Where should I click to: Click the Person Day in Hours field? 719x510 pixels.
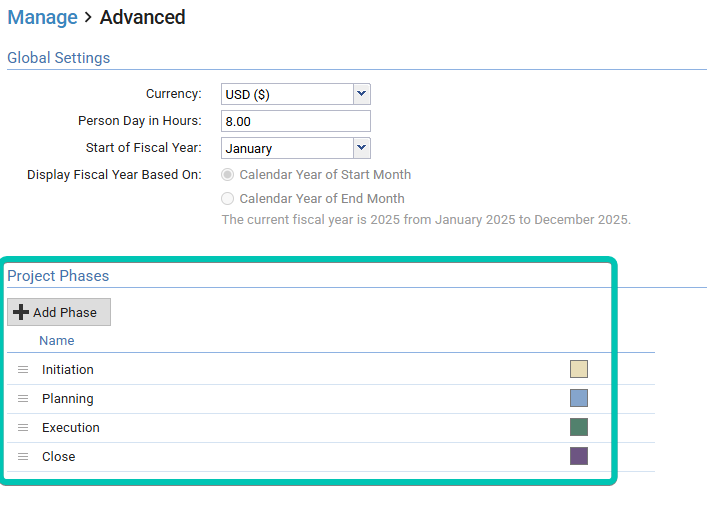pos(296,121)
